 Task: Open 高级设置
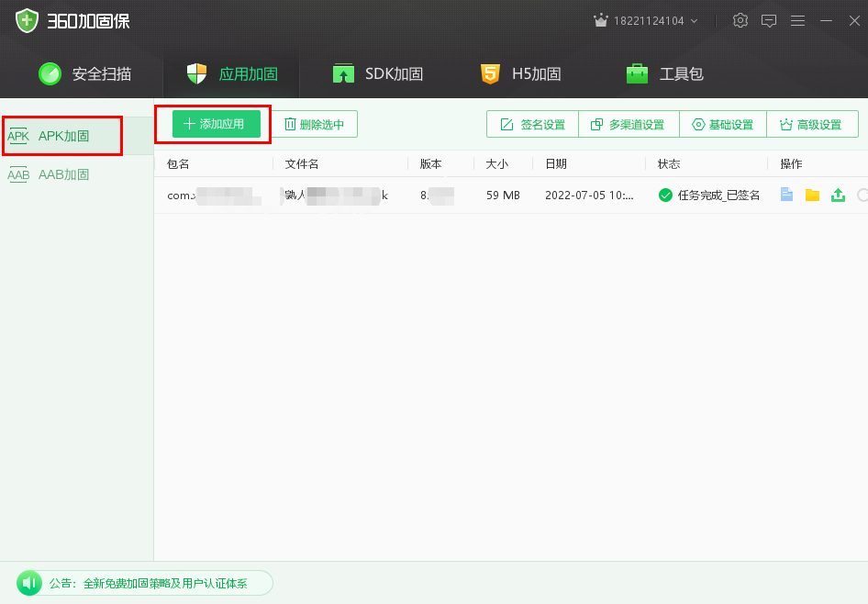pos(812,125)
